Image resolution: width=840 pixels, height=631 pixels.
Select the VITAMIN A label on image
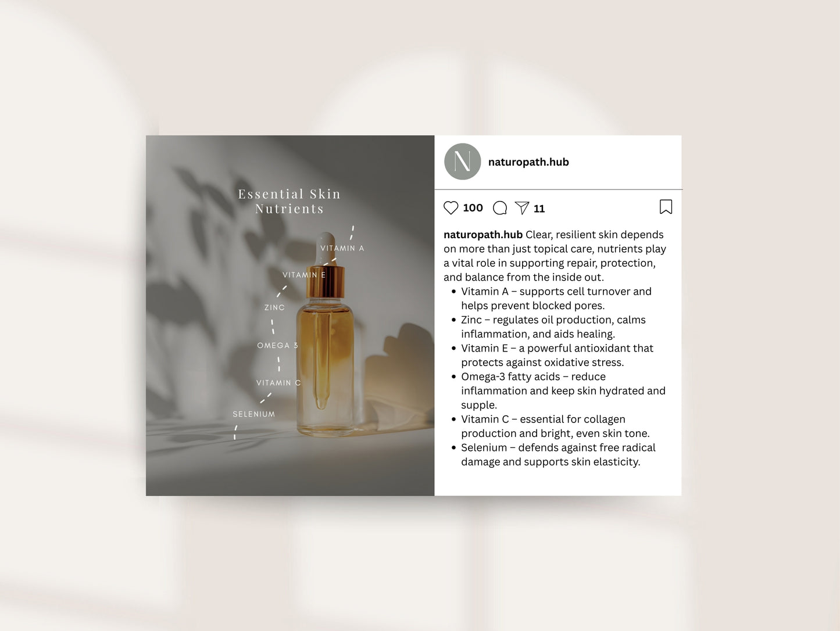[342, 248]
